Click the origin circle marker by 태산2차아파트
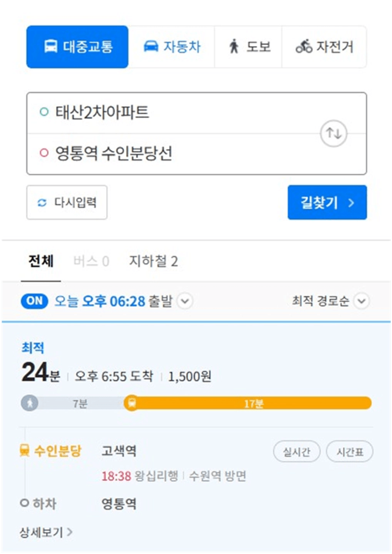The height and width of the screenshot is (554, 392). [x=44, y=112]
